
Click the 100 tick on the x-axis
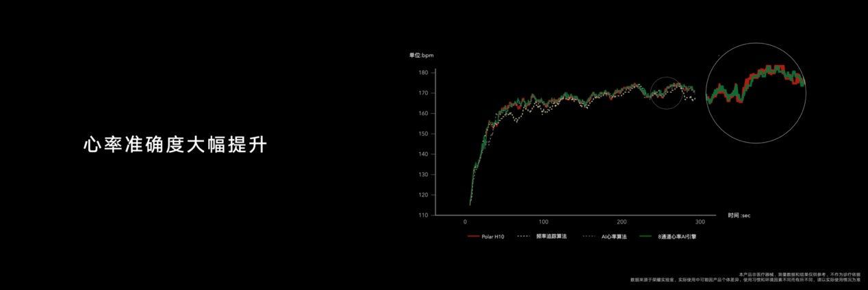point(544,222)
